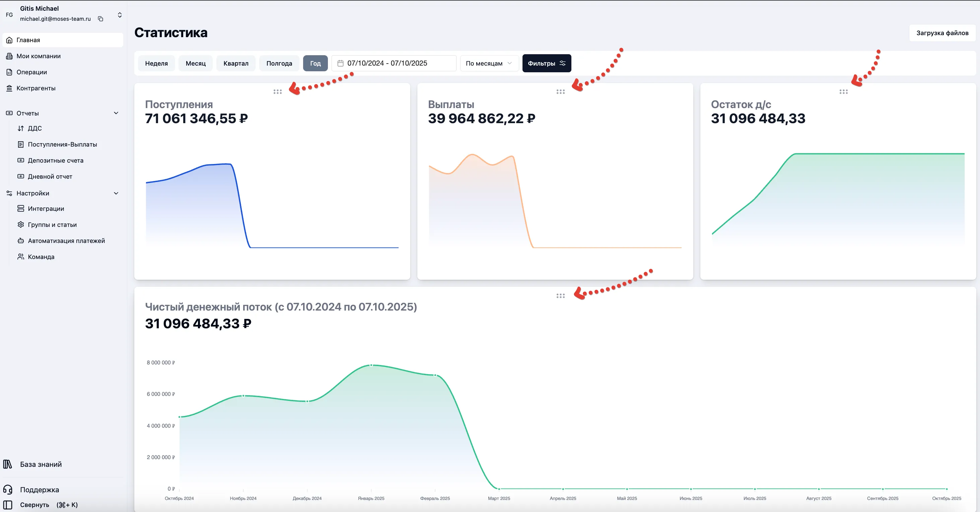The image size is (980, 512).
Task: Grab the drag handle on Поступления card
Action: pyautogui.click(x=277, y=92)
